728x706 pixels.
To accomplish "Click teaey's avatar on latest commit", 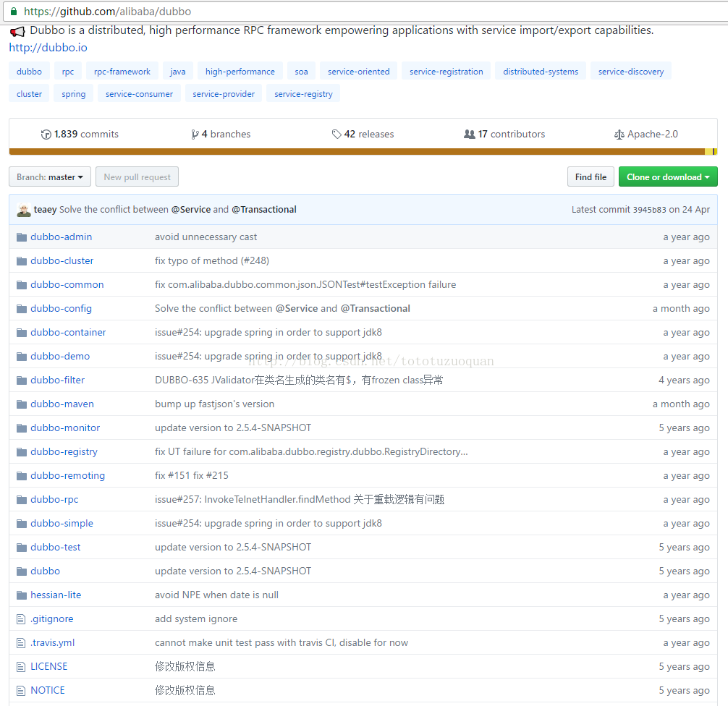I will tap(24, 210).
